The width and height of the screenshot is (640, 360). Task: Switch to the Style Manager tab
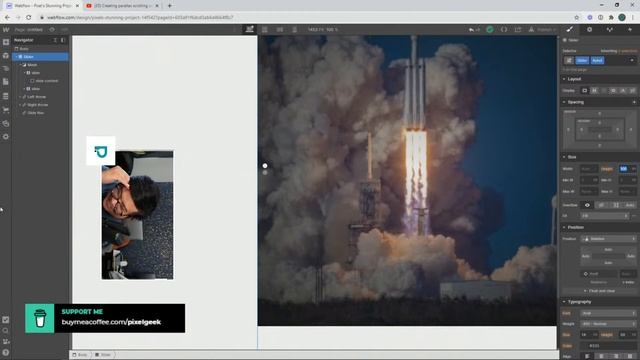click(x=610, y=29)
